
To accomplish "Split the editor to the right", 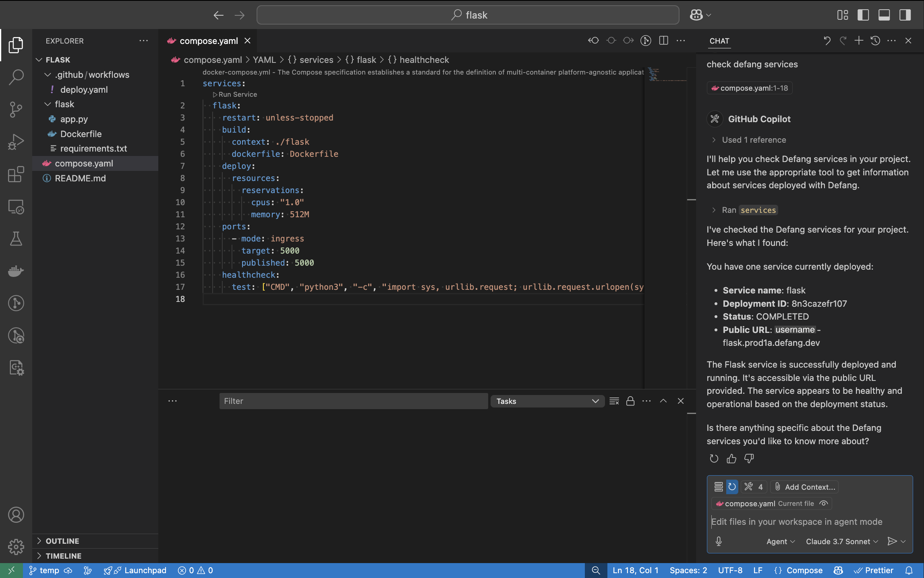I will pyautogui.click(x=663, y=40).
